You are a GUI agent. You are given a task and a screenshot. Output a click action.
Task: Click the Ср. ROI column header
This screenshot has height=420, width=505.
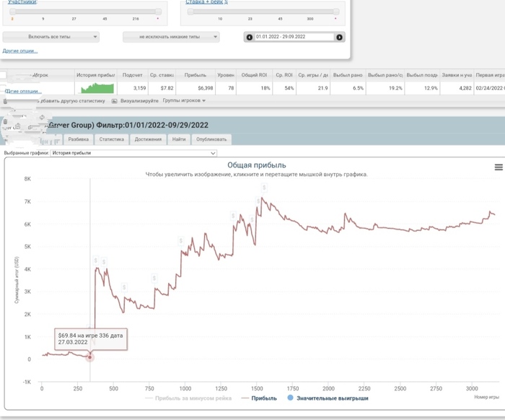284,75
